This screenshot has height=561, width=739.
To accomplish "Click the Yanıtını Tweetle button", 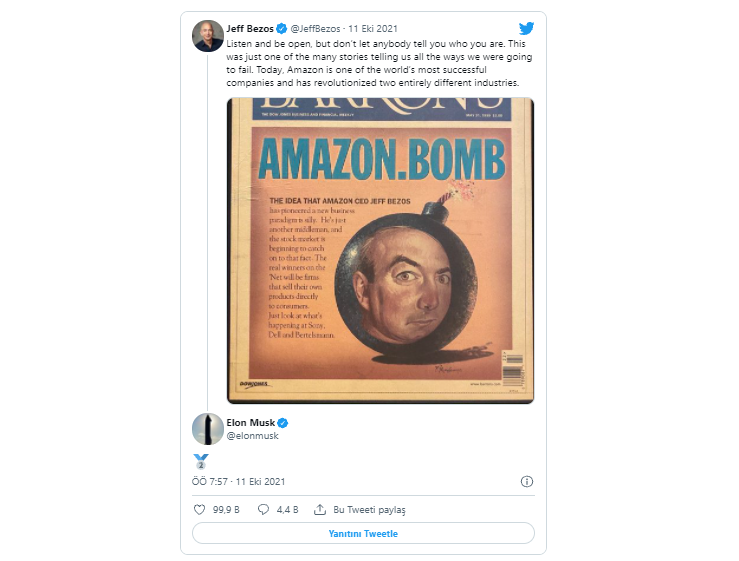I will pos(363,534).
